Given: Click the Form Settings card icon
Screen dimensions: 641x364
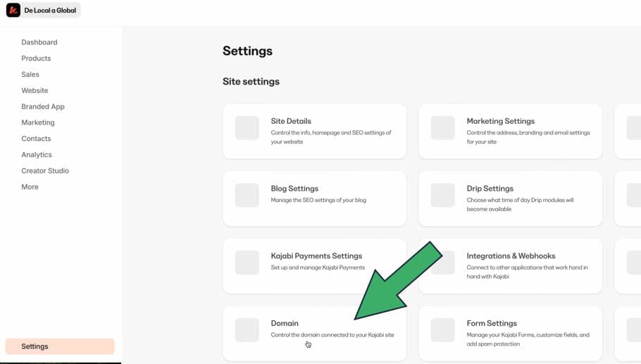Looking at the screenshot, I should click(x=442, y=330).
